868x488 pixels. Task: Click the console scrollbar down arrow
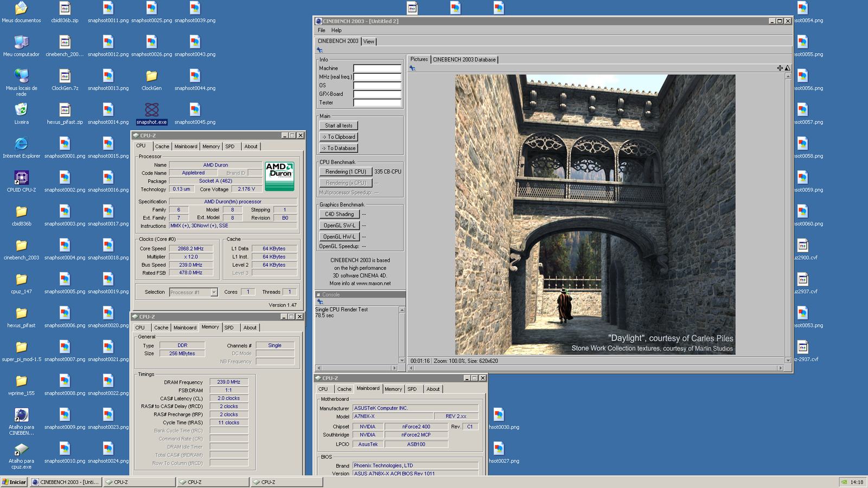[402, 360]
